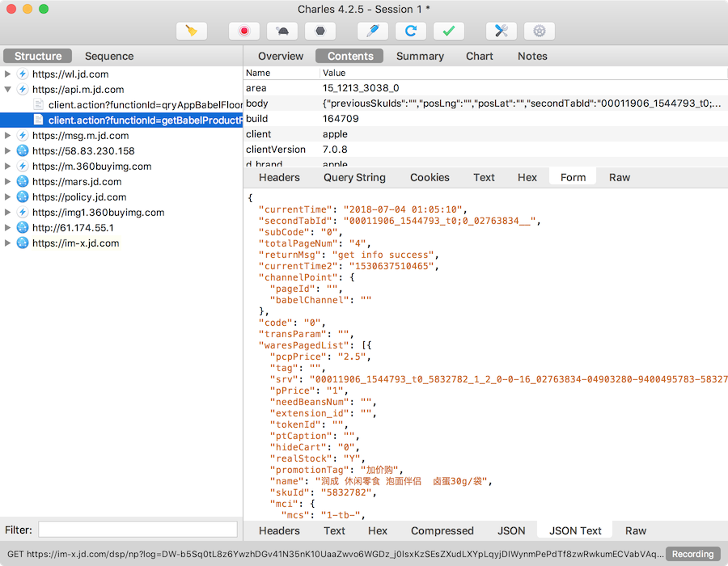
Task: Click the globe icon of 58.83.230.158
Action: point(23,150)
